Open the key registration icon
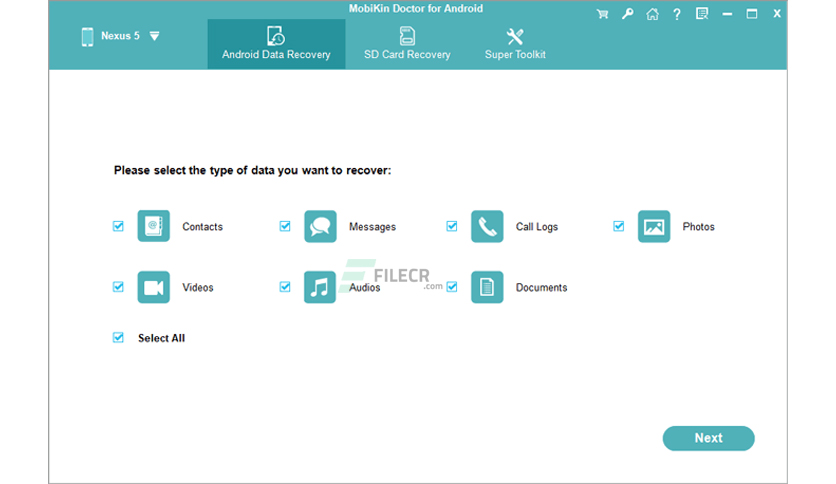 pyautogui.click(x=628, y=14)
